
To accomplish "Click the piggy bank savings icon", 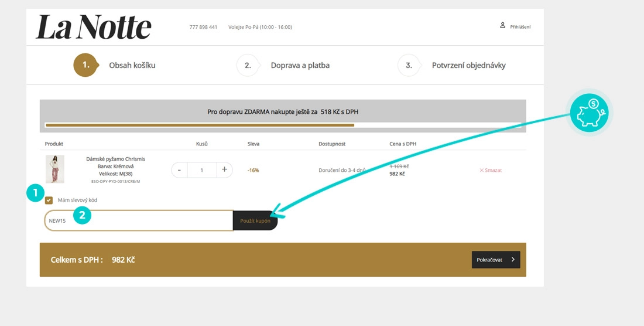I will click(x=589, y=112).
